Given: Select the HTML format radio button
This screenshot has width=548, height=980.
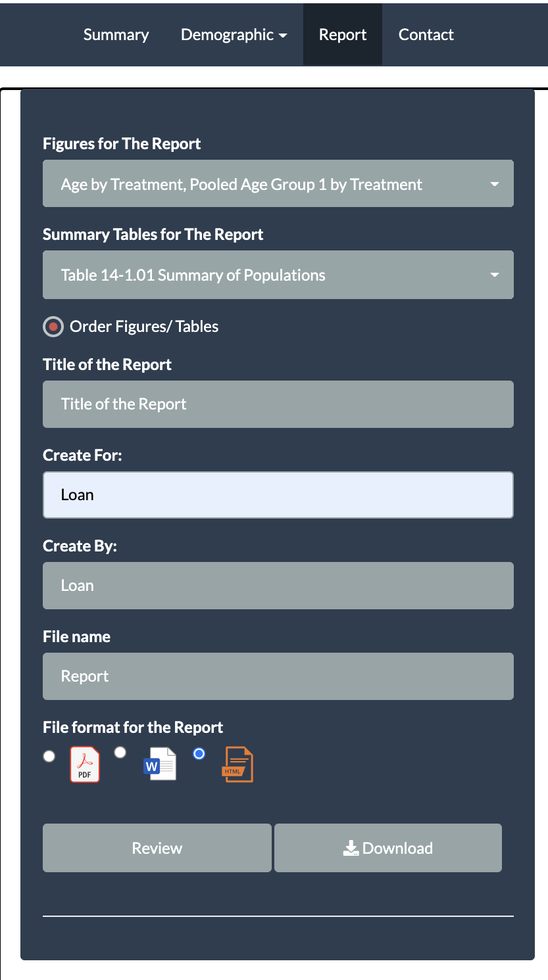Looking at the screenshot, I should point(199,754).
